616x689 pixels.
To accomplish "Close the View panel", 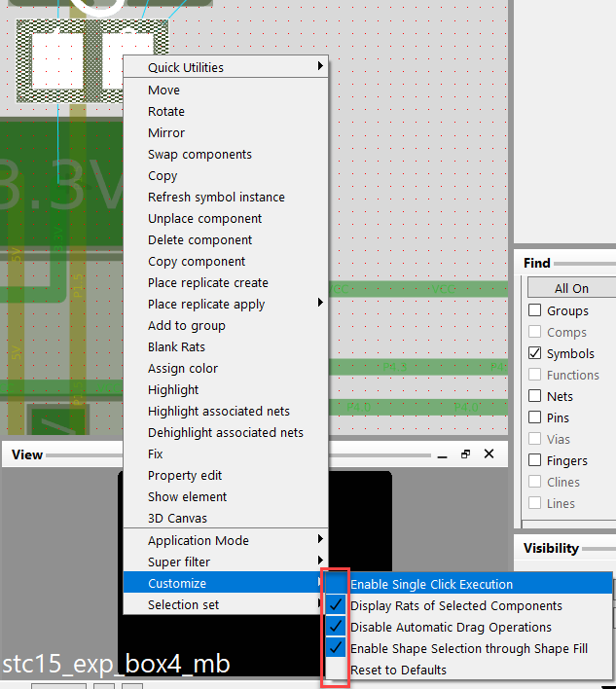I will pyautogui.click(x=489, y=454).
